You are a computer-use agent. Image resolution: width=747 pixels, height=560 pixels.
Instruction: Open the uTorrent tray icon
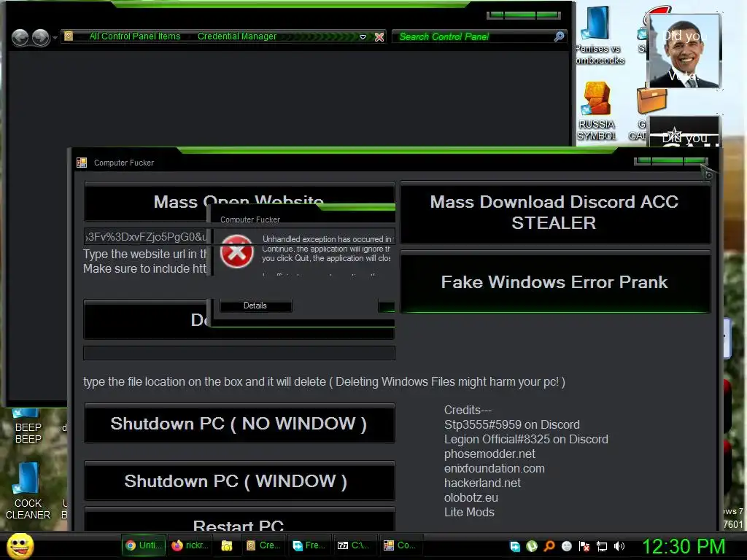[532, 546]
